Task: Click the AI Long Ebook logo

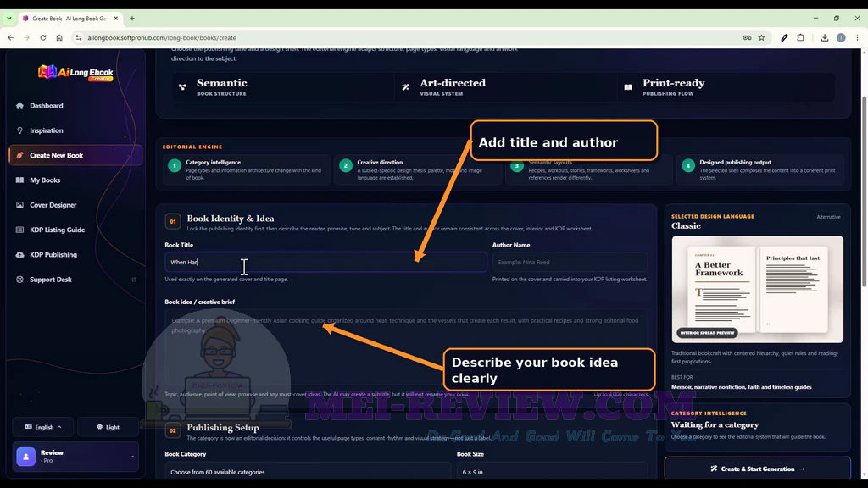Action: pyautogui.click(x=75, y=73)
